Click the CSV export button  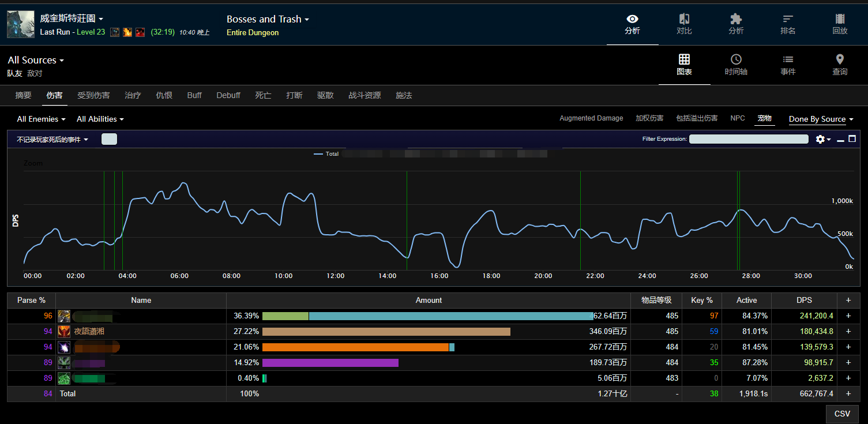tap(842, 414)
